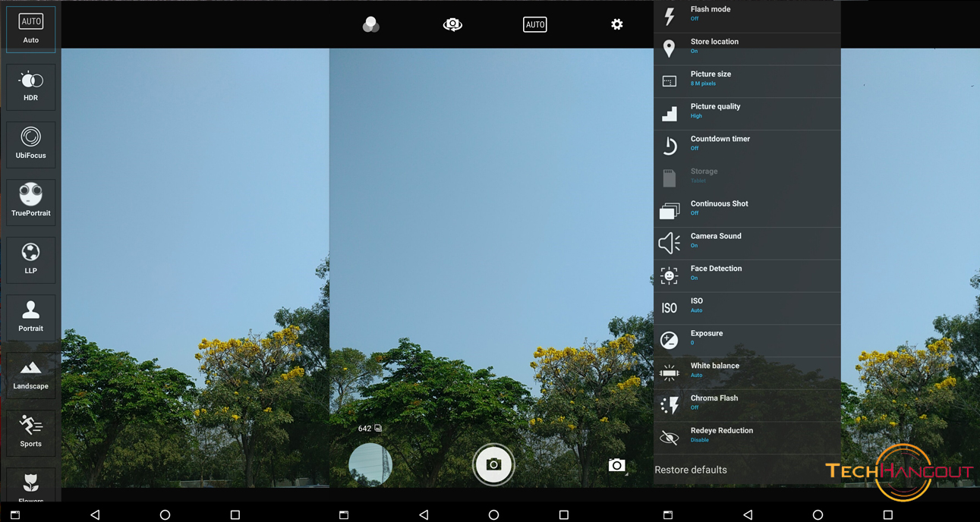The image size is (980, 522).
Task: Open the color filter effects icon
Action: pyautogui.click(x=370, y=24)
